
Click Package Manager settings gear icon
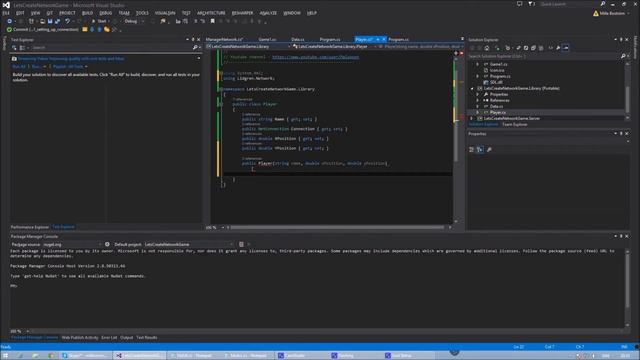point(107,244)
